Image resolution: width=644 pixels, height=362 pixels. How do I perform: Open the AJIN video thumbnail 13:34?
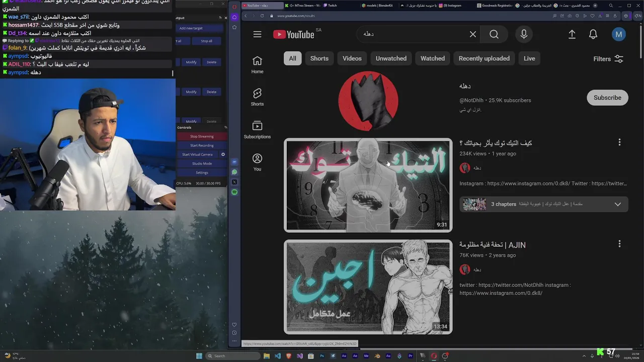click(x=368, y=287)
